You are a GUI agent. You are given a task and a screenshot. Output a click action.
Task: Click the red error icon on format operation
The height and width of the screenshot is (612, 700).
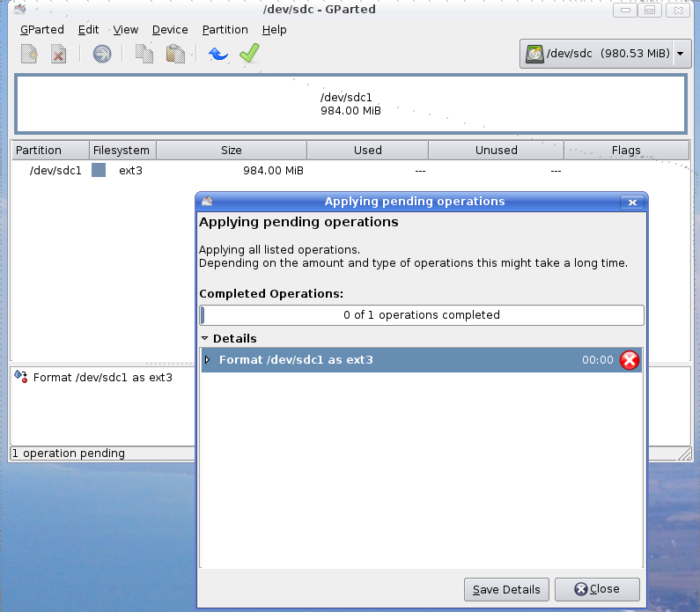[x=630, y=360]
